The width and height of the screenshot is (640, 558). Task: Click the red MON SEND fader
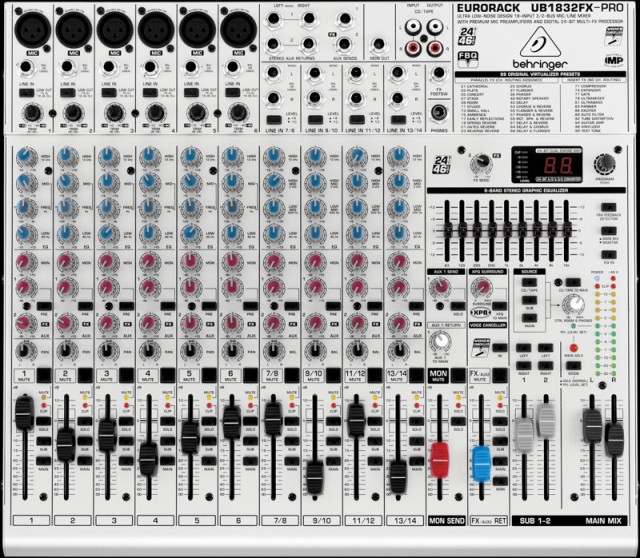(x=437, y=462)
